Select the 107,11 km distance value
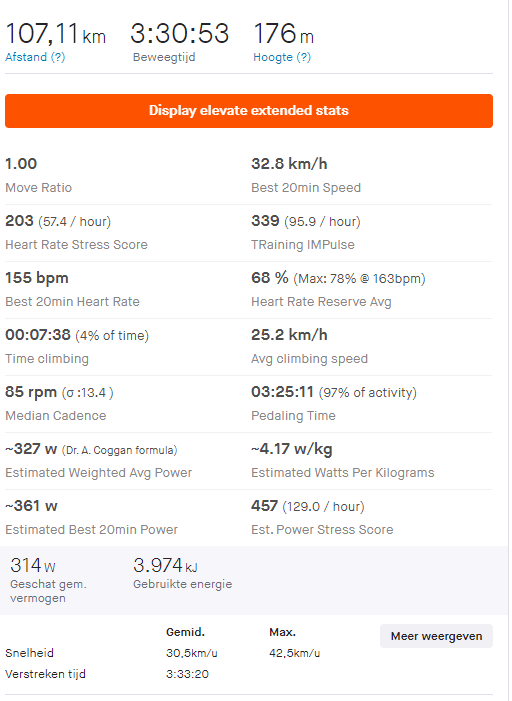The width and height of the screenshot is (512, 701). click(55, 34)
